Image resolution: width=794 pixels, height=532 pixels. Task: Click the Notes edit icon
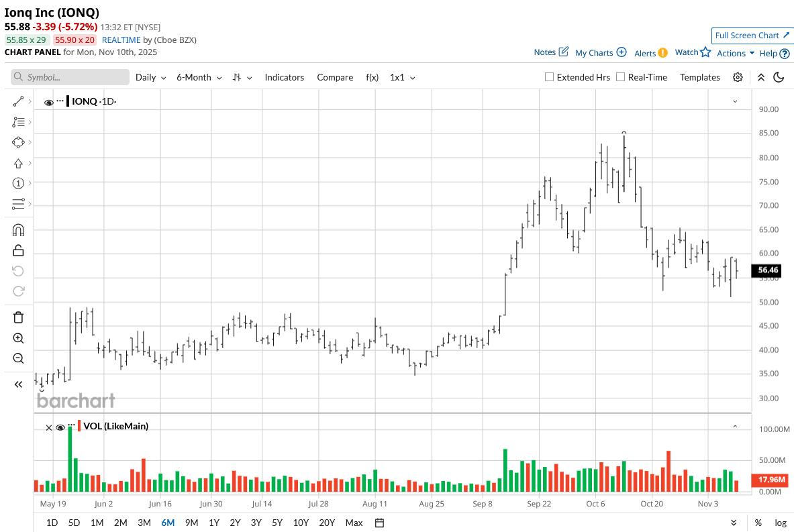point(564,52)
